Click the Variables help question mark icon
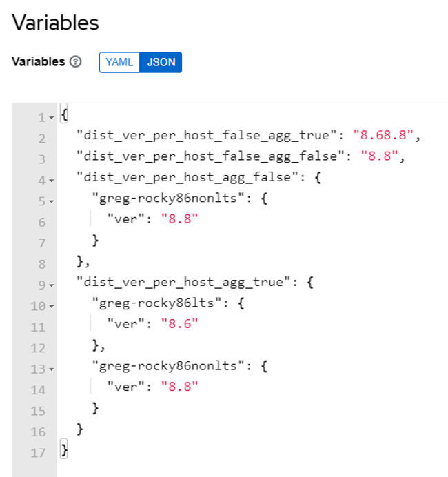 75,62
